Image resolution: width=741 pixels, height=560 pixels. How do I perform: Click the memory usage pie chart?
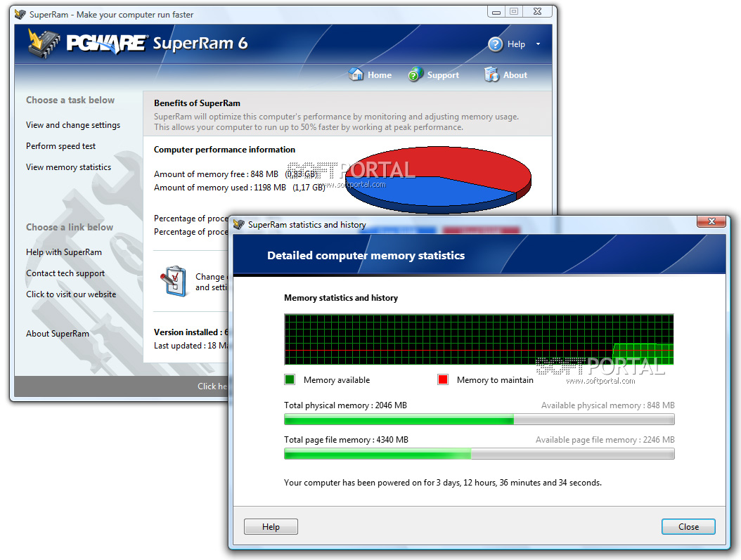point(439,179)
